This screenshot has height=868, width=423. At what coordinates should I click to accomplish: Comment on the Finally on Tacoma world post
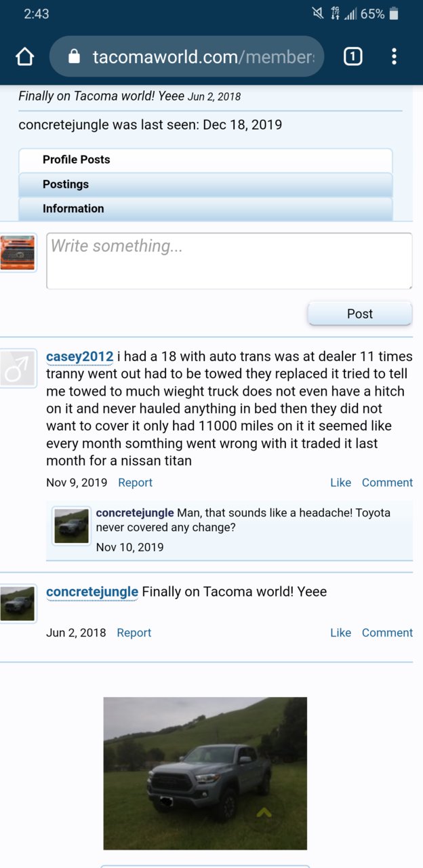(x=387, y=633)
